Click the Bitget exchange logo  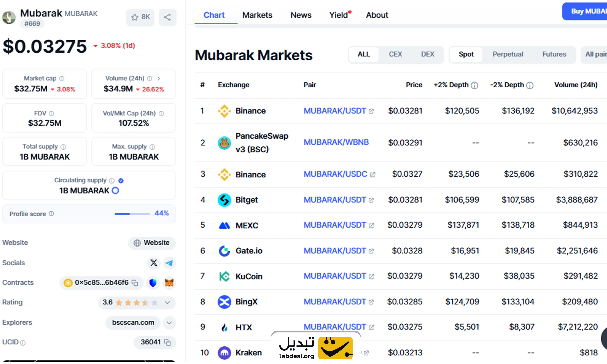(x=224, y=200)
